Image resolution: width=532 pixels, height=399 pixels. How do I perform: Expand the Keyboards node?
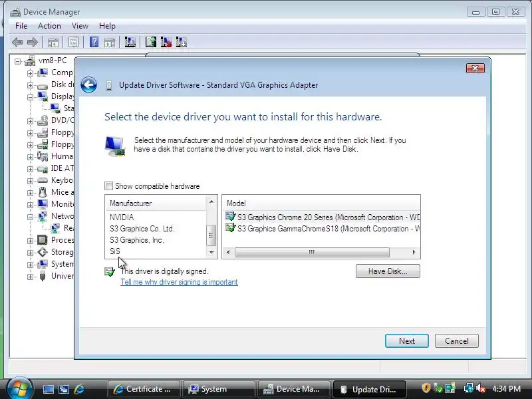coord(30,181)
